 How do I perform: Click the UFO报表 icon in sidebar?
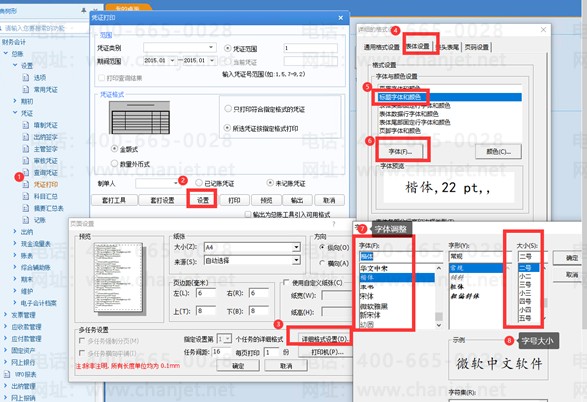(7, 374)
